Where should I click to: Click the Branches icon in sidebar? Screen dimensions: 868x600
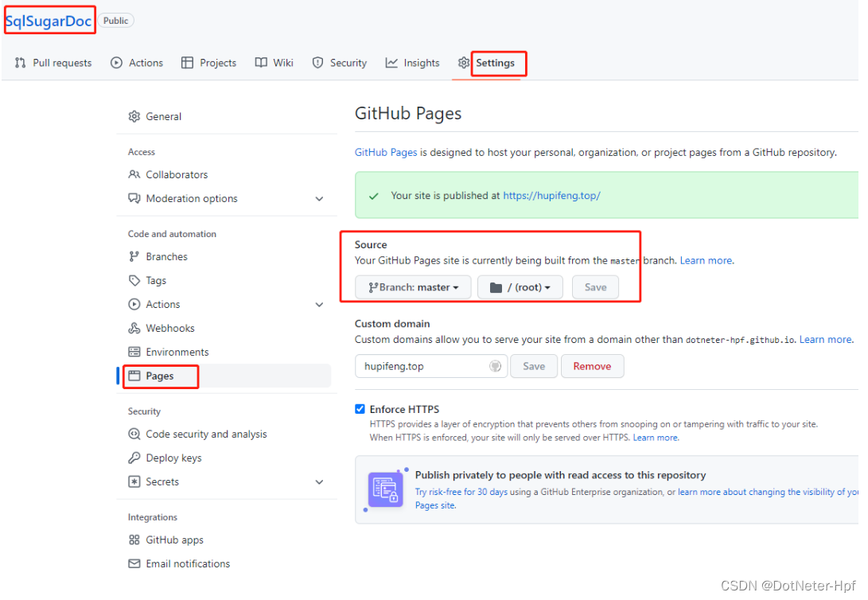[x=134, y=256]
